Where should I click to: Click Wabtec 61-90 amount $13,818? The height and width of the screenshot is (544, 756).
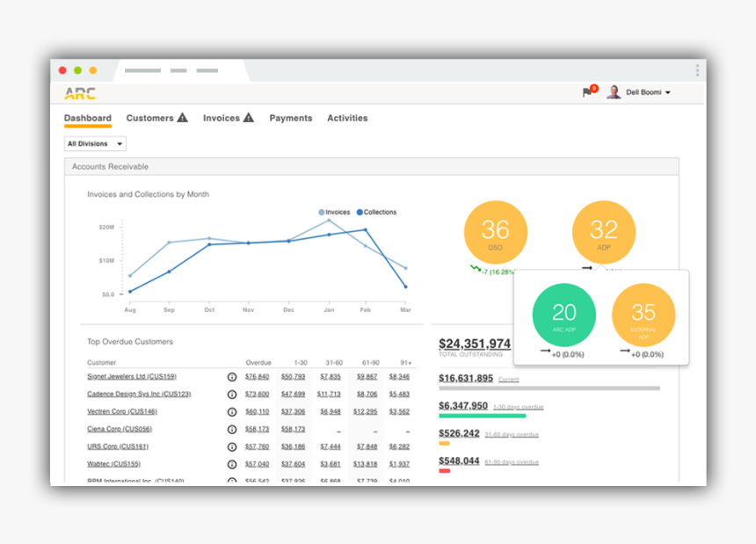click(x=365, y=464)
